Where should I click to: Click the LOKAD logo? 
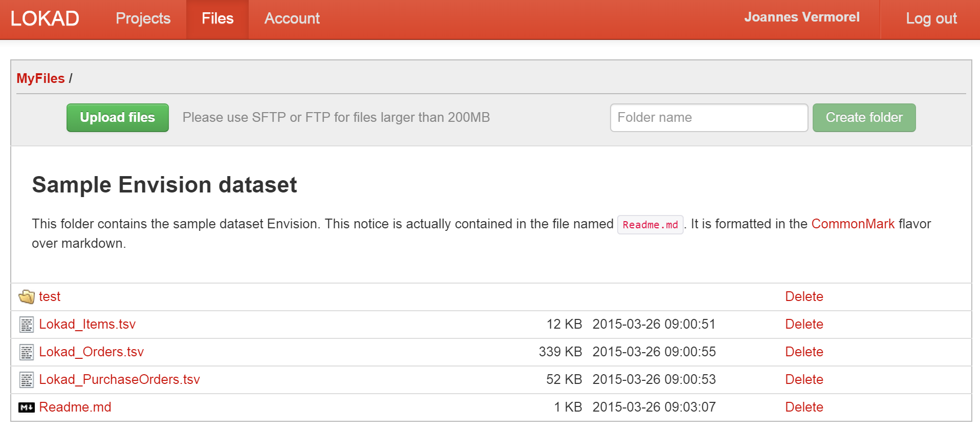(x=45, y=18)
